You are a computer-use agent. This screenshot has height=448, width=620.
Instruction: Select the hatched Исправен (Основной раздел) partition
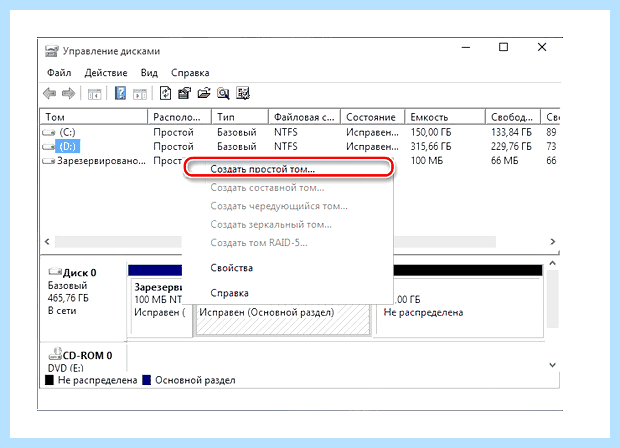pyautogui.click(x=283, y=319)
